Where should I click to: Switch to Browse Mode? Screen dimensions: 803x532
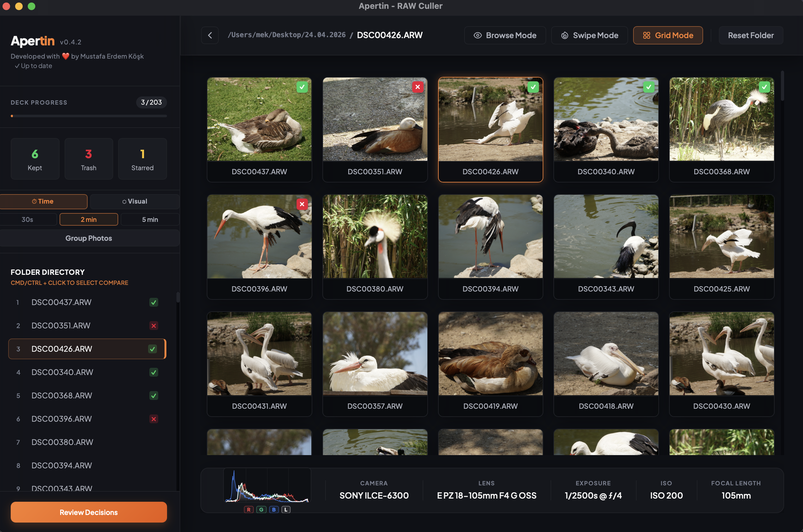tap(505, 35)
